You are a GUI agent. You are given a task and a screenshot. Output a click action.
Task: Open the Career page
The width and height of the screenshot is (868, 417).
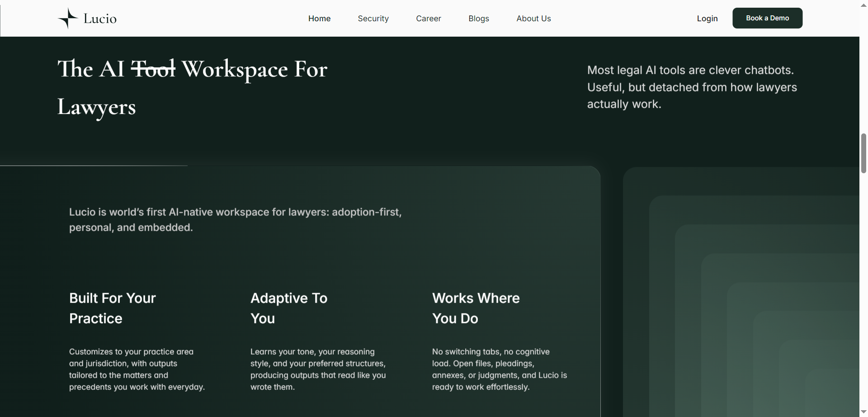click(428, 18)
